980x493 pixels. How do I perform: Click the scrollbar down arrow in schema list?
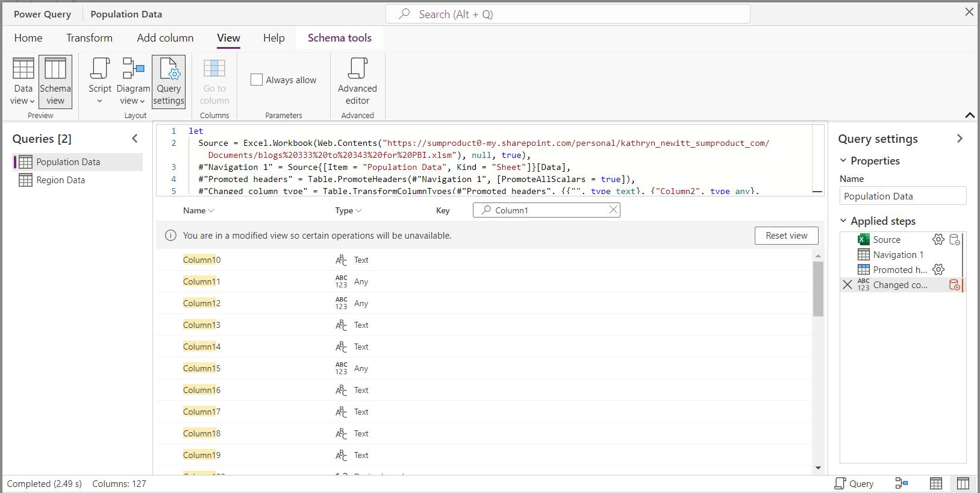click(818, 468)
